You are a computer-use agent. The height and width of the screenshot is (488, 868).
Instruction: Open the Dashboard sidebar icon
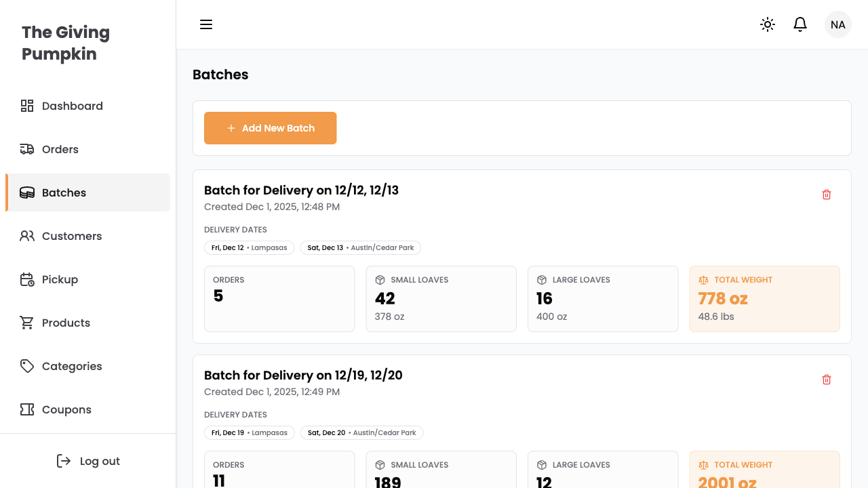[x=26, y=106]
